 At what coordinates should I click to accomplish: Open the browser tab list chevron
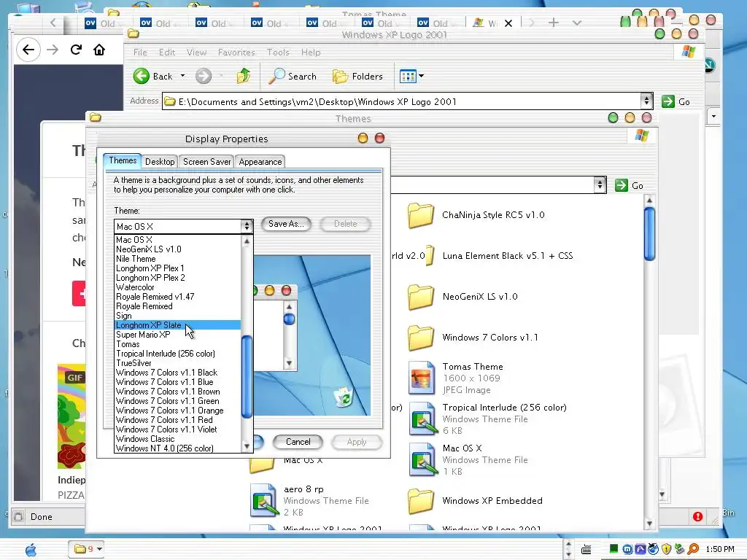(576, 23)
